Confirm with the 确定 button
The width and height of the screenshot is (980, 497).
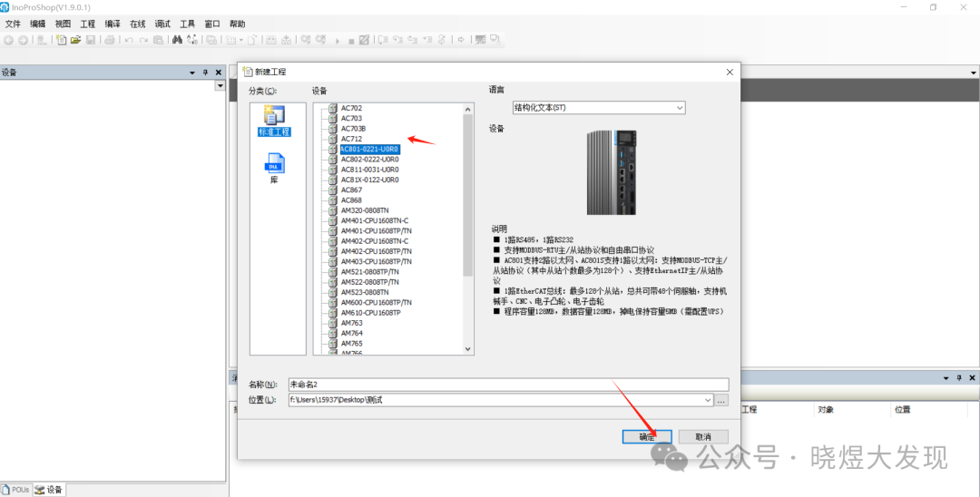(x=647, y=437)
